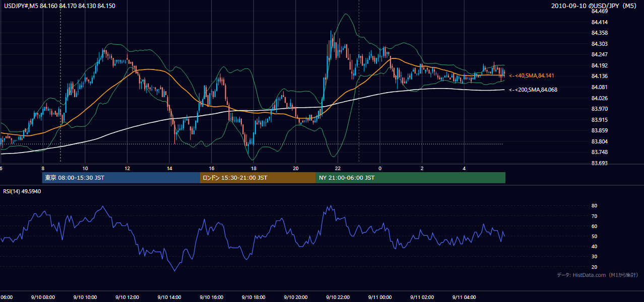644x302 pixels.
Task: Click the 9/11 04:00 bottom time label
Action: [x=464, y=297]
